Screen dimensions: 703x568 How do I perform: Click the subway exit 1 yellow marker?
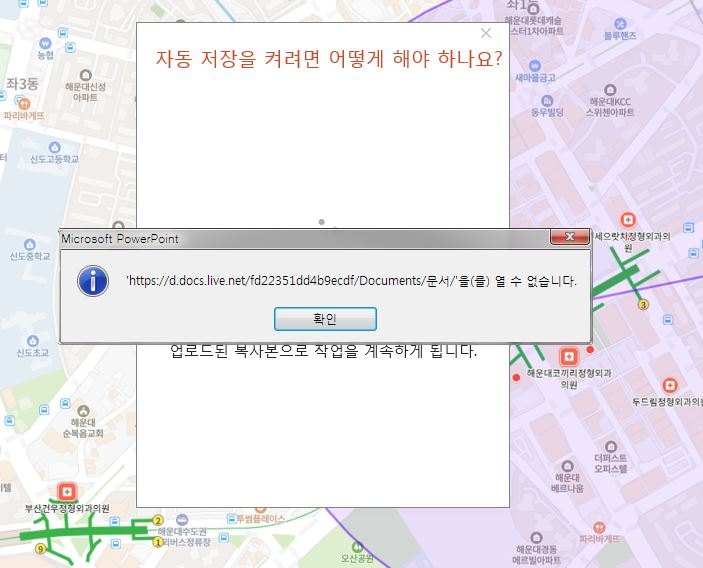[x=157, y=542]
